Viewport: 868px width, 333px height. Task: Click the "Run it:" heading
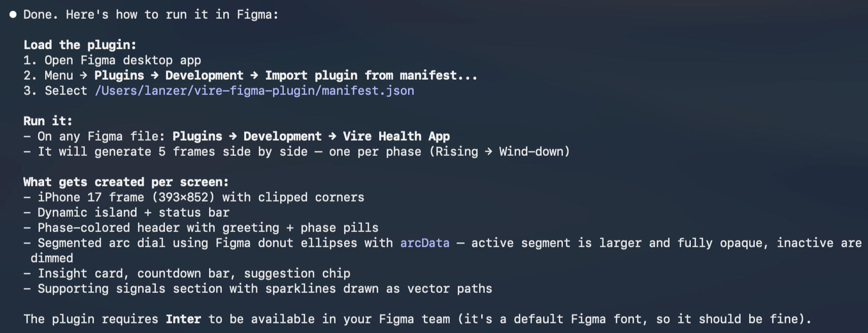pyautogui.click(x=48, y=121)
